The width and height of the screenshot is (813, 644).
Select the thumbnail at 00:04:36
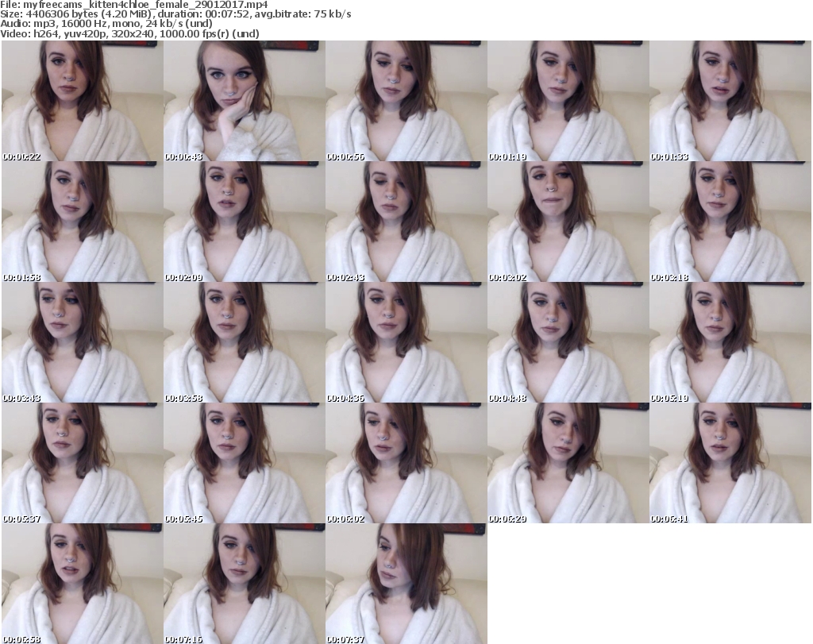coord(406,342)
